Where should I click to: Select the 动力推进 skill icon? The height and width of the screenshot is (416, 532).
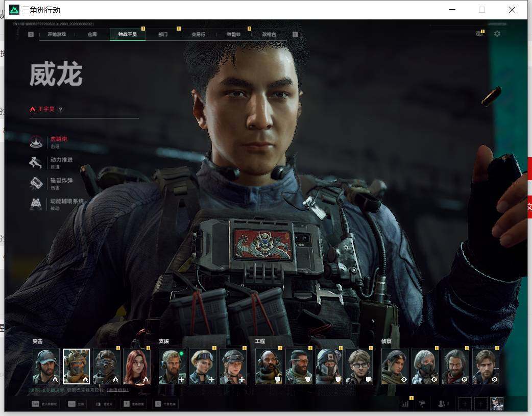[36, 162]
